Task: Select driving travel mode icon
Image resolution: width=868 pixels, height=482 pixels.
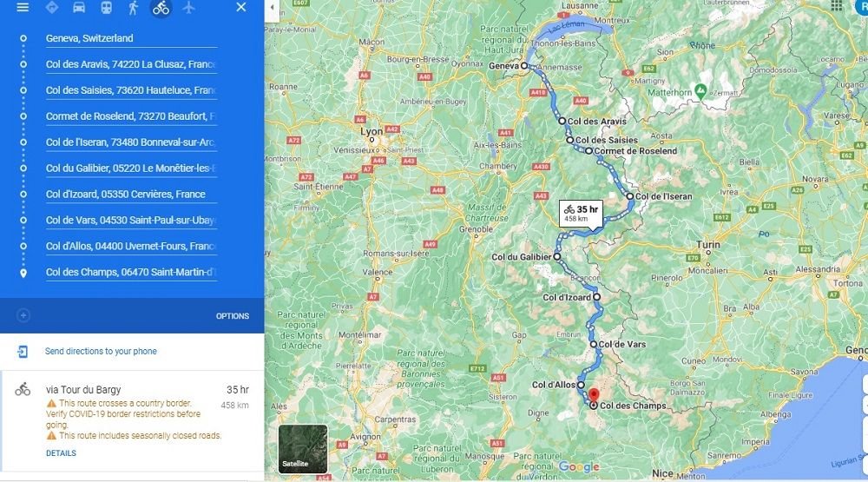Action: point(79,8)
